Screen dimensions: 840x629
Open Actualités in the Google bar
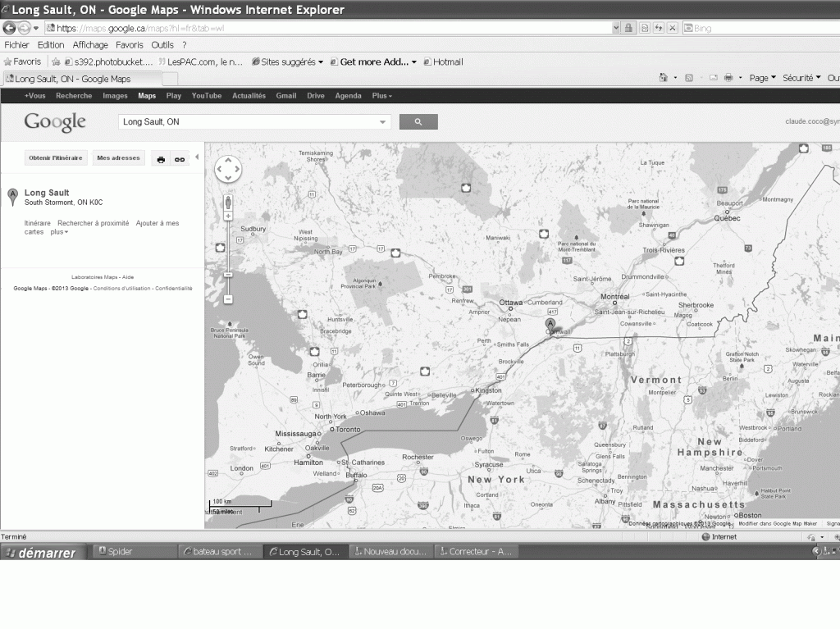pos(249,96)
